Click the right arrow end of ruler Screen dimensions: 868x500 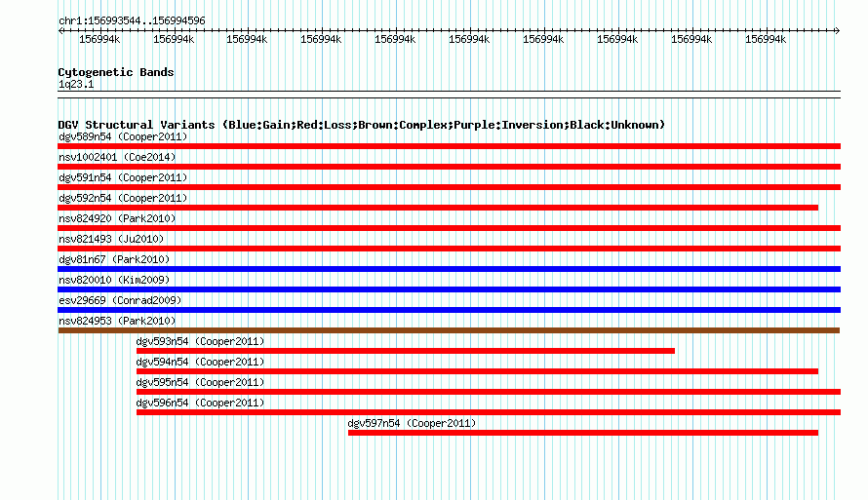point(837,30)
